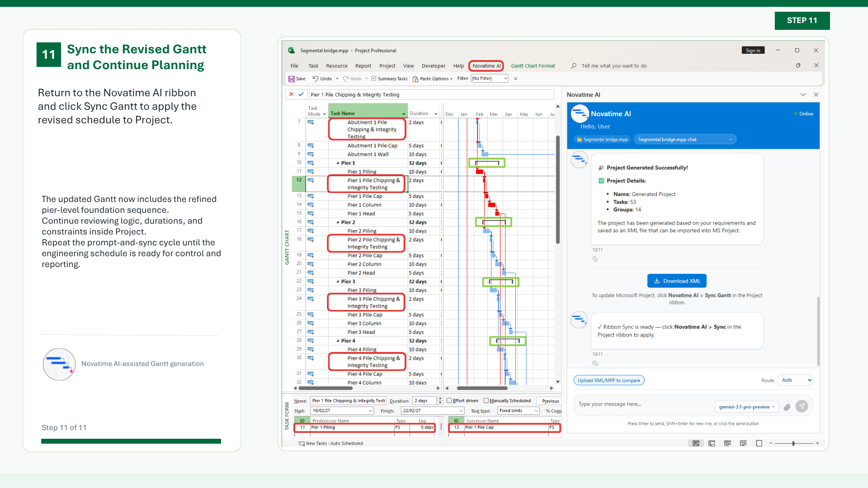Click the Tell me search magnifier icon
868x488 pixels.
click(x=574, y=66)
